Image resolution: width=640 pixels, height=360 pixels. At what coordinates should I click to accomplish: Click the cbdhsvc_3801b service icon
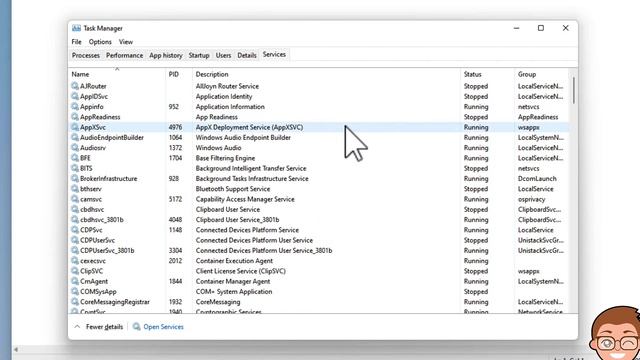tap(75, 220)
